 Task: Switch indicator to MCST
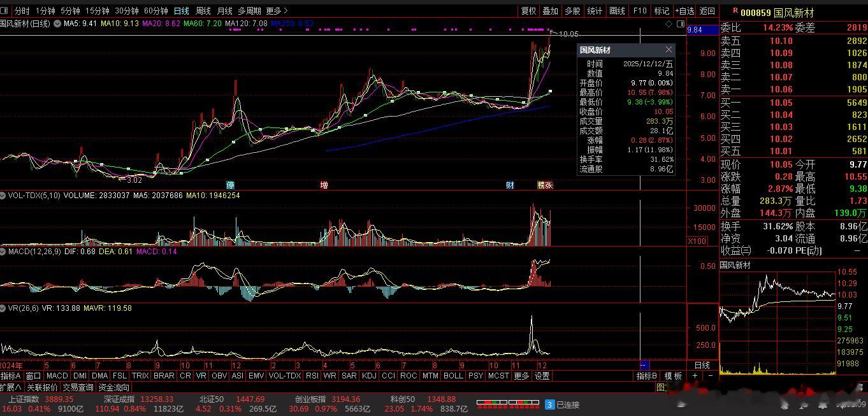pyautogui.click(x=498, y=376)
